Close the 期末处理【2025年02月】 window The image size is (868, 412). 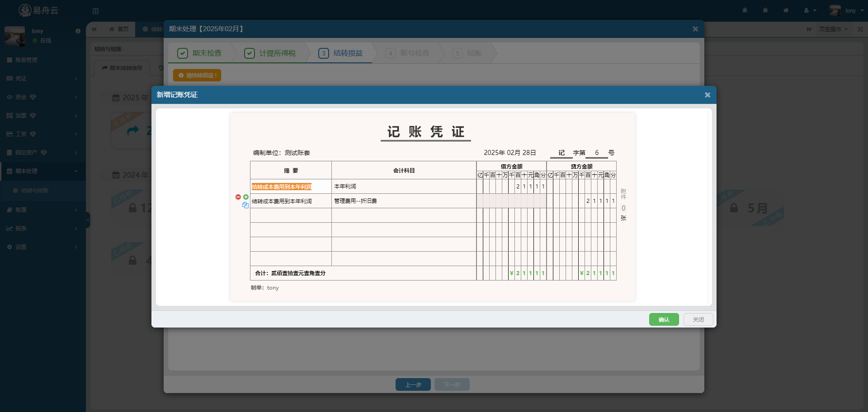pos(695,29)
